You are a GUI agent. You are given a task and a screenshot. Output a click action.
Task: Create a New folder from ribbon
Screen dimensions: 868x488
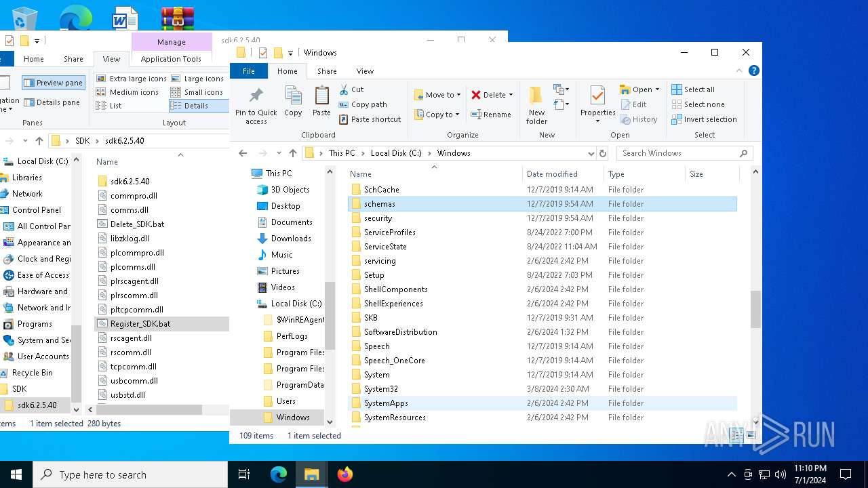pyautogui.click(x=536, y=106)
